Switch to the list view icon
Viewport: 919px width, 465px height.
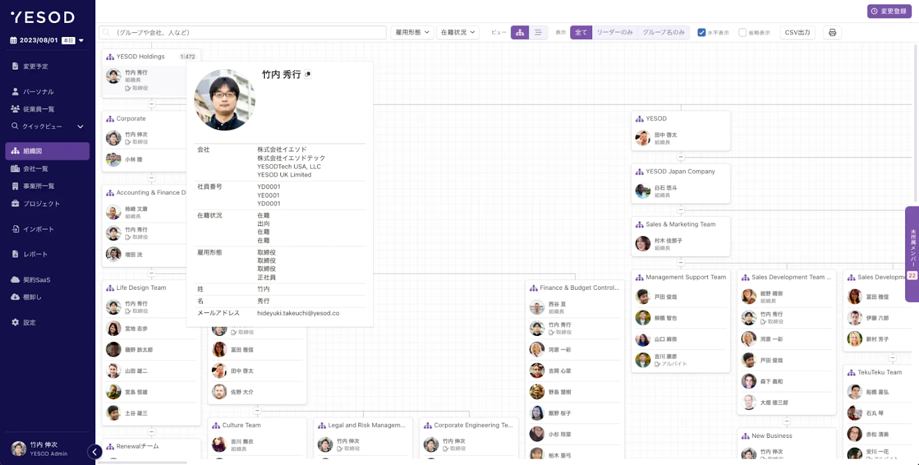point(538,33)
